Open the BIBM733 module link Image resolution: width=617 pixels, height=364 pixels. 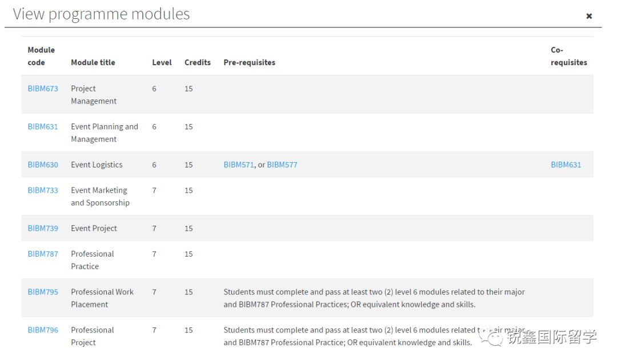click(43, 190)
